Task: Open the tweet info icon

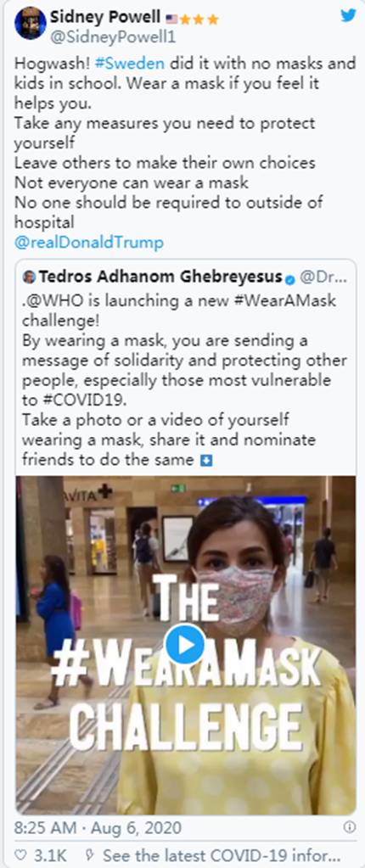Action: (x=349, y=827)
